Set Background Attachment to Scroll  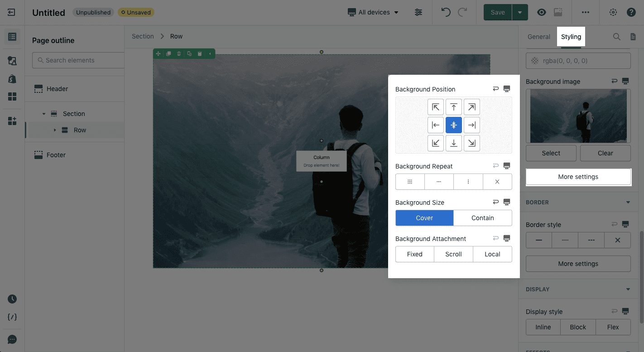pos(453,254)
